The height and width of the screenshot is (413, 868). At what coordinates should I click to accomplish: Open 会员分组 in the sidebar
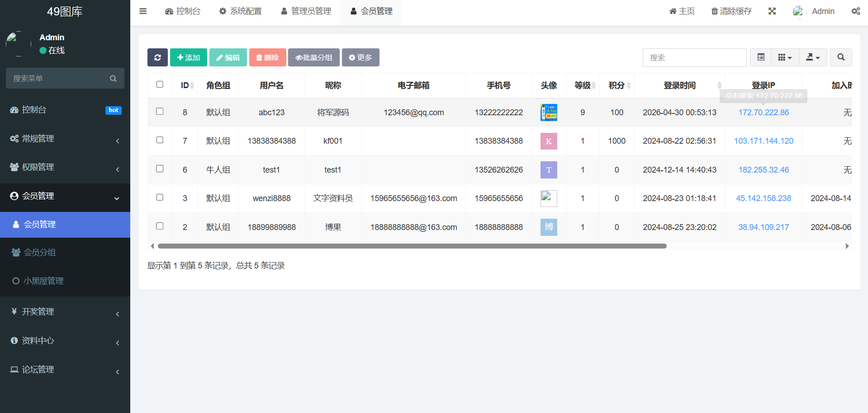point(40,253)
